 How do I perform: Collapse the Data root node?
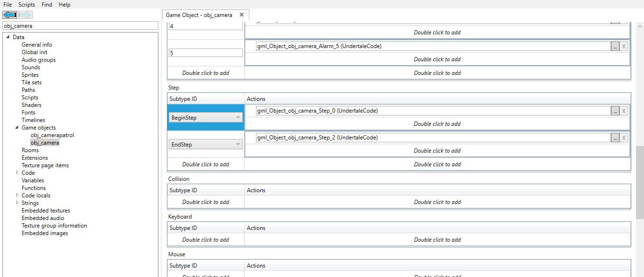[8, 37]
